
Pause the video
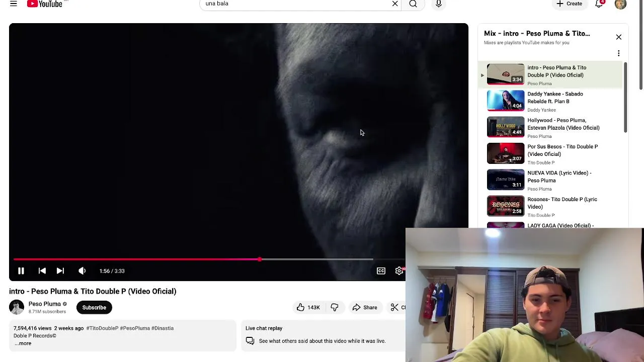pos(21,271)
